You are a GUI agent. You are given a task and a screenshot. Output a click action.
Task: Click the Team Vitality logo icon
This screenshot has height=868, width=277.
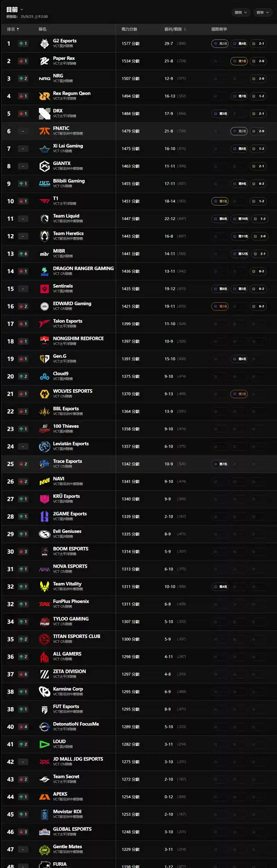click(44, 587)
